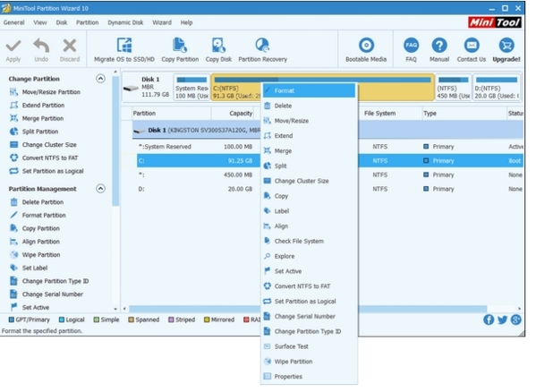Select Change Cluster Size in sidebar

43,145
